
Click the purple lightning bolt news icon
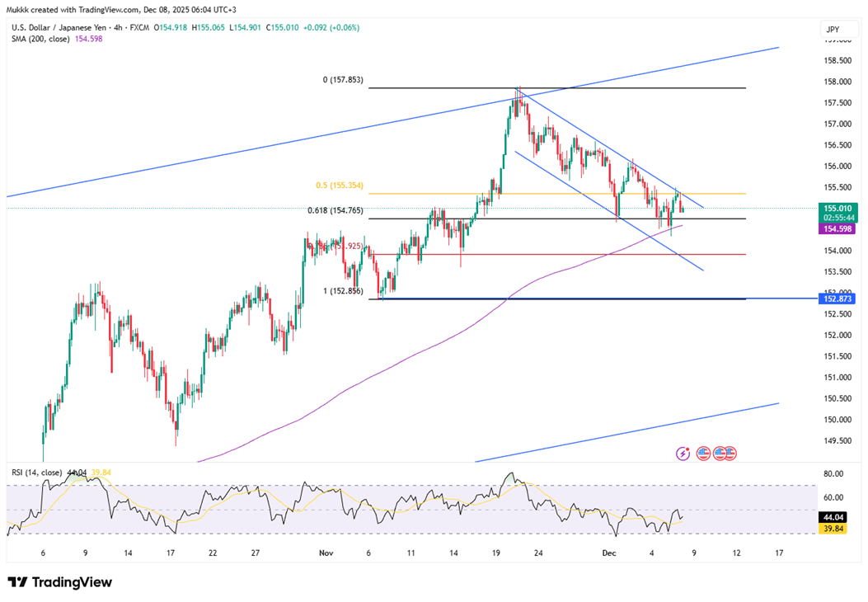[x=683, y=453]
